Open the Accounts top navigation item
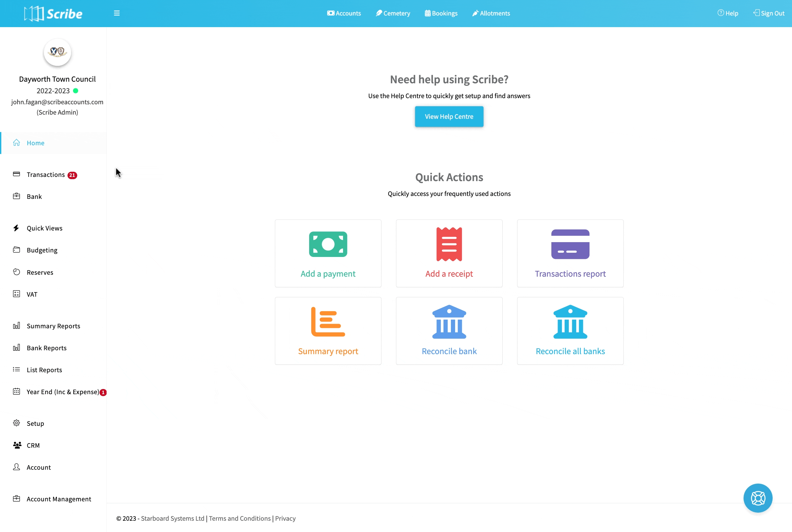This screenshot has height=532, width=792. pyautogui.click(x=344, y=13)
